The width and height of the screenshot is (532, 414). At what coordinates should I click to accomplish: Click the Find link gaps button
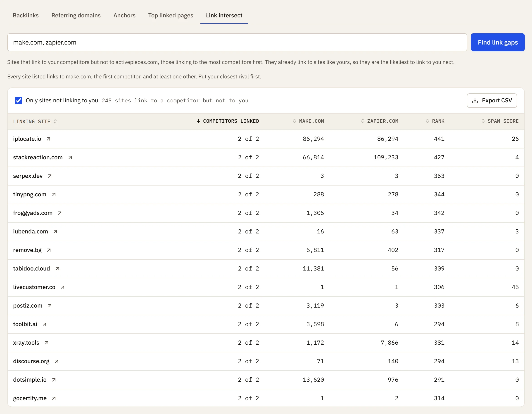[498, 42]
